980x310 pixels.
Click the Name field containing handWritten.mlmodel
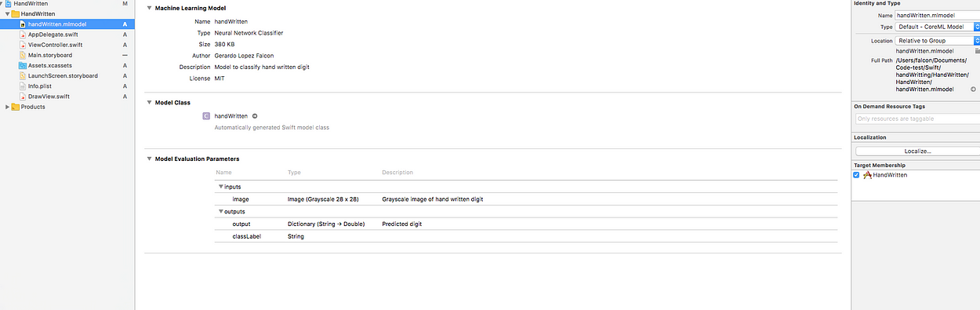click(x=938, y=15)
